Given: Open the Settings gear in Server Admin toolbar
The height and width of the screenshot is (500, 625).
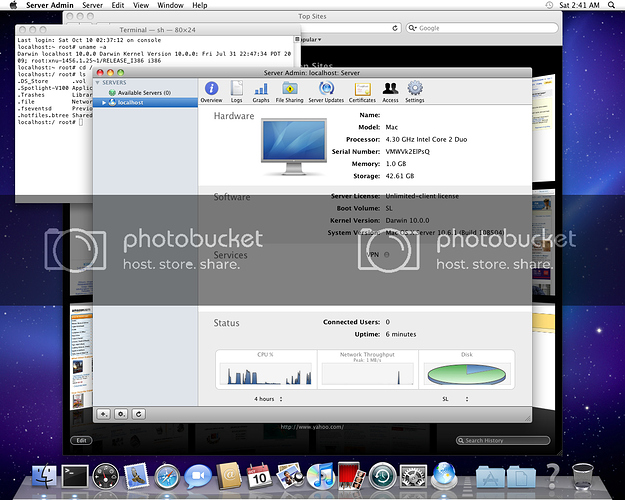Looking at the screenshot, I should 415,92.
